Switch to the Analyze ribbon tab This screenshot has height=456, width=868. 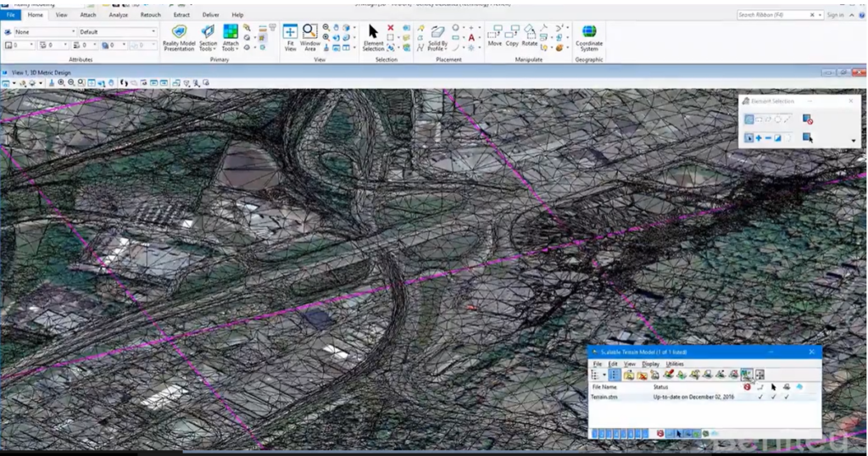(118, 15)
